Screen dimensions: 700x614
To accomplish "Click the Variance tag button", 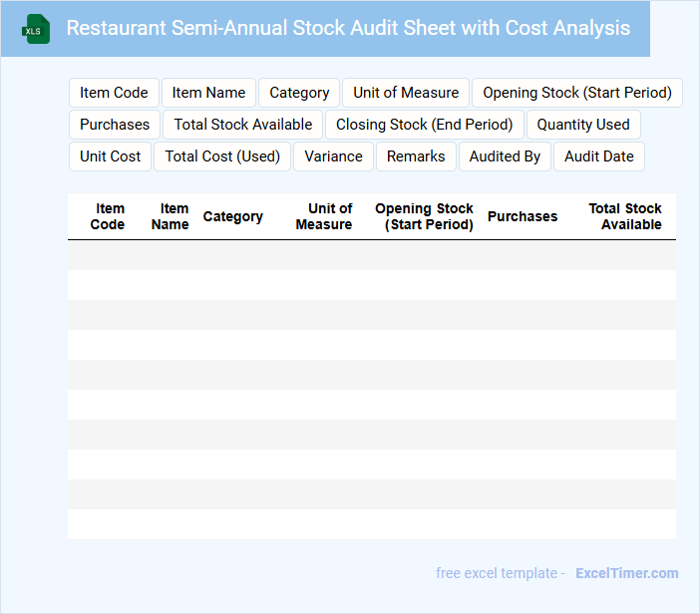I will tap(333, 156).
